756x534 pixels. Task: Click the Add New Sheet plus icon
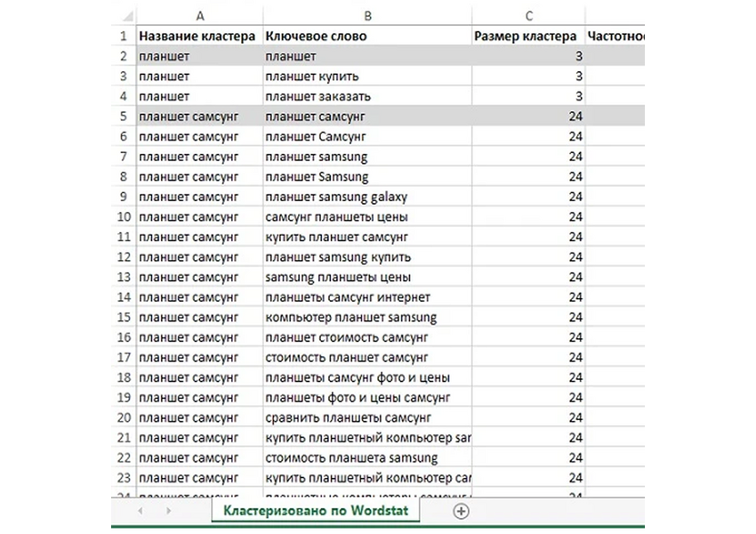pyautogui.click(x=461, y=511)
